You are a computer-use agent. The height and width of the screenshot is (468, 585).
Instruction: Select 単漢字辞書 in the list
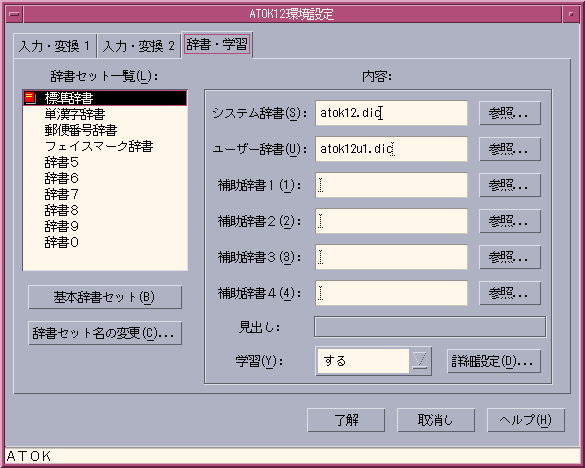(105, 114)
